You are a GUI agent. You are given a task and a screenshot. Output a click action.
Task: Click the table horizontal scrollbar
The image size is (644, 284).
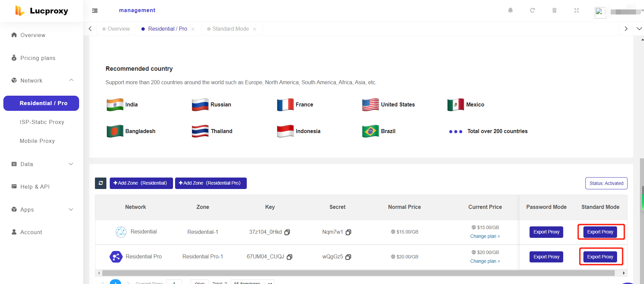359,273
